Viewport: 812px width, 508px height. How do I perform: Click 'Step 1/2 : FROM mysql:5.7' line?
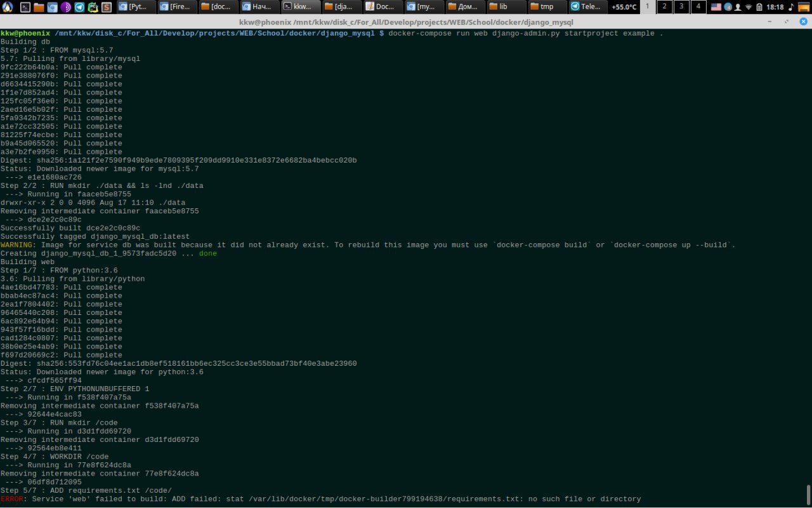pyautogui.click(x=56, y=50)
